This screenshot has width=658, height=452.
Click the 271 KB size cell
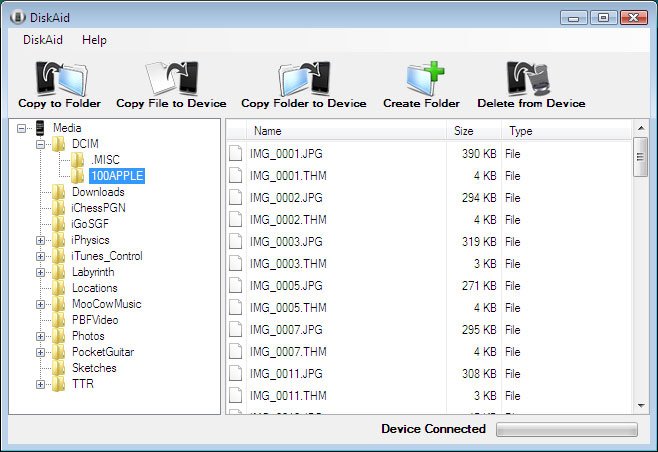click(x=479, y=286)
